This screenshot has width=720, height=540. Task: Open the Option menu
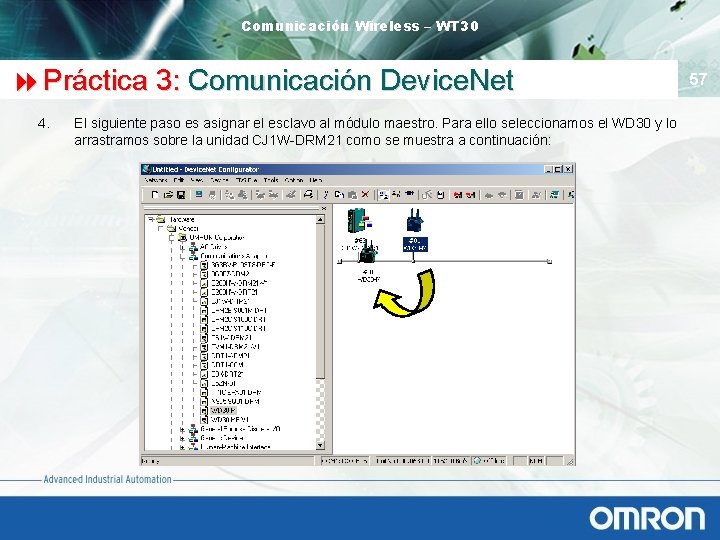point(294,180)
